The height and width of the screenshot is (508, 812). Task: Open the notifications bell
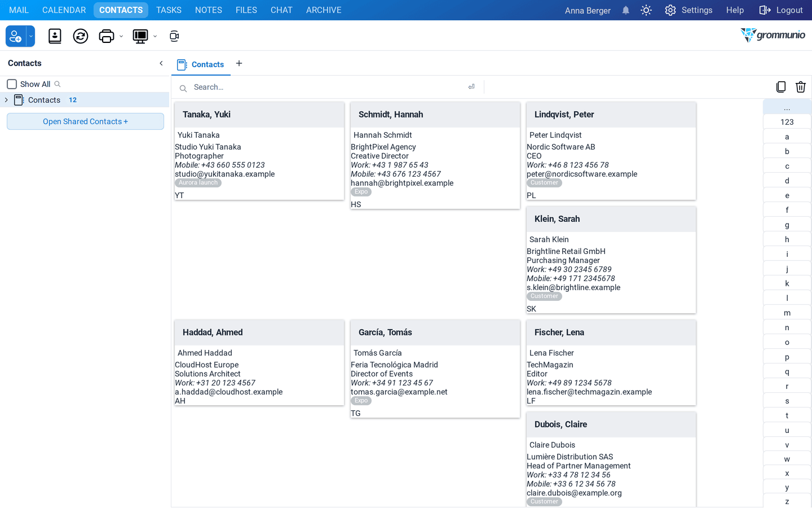pos(626,10)
